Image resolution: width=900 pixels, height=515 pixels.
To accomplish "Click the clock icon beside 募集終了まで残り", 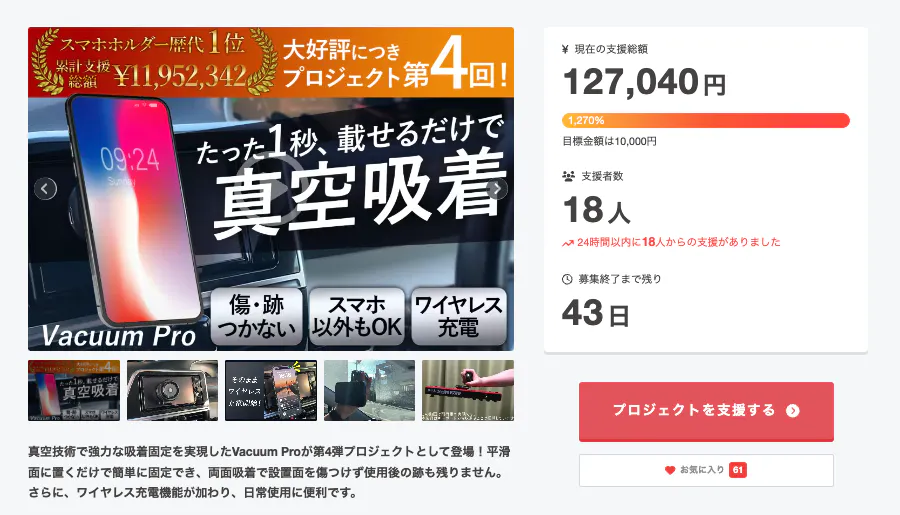I will 567,279.
